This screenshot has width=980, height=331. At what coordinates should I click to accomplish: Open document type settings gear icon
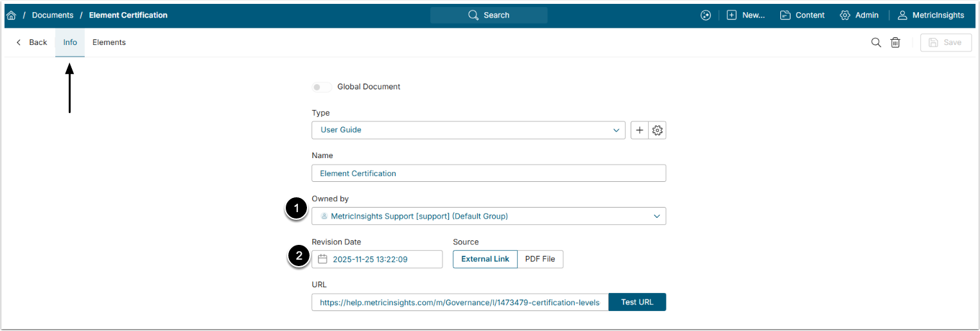(657, 130)
